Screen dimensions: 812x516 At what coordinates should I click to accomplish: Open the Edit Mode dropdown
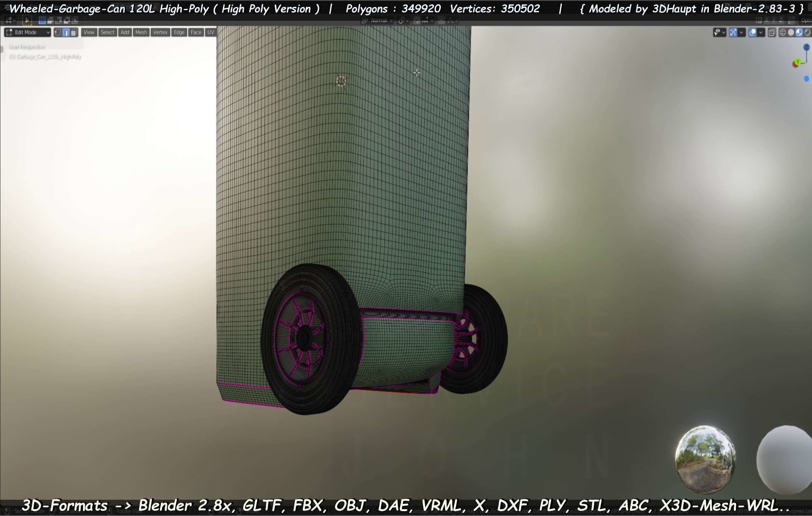click(28, 32)
